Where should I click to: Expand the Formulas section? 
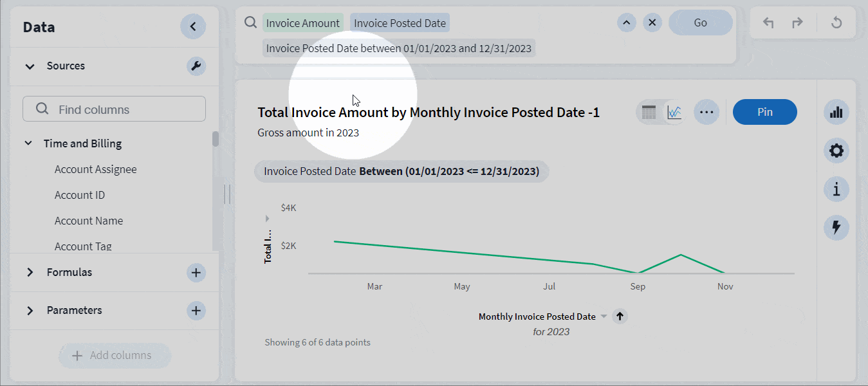[30, 272]
